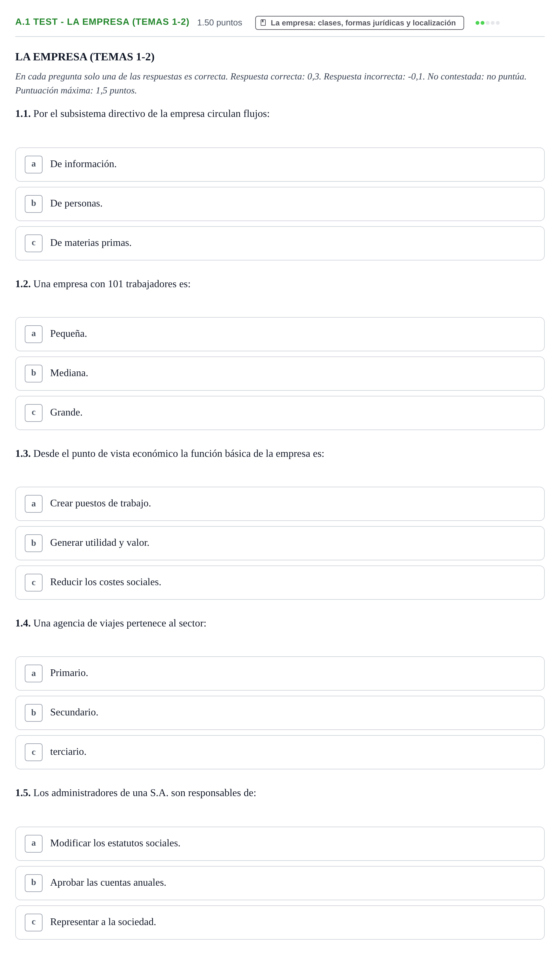Select 'Mediana.' for question 1.2
This screenshot has width=560, height=960.
coord(280,373)
